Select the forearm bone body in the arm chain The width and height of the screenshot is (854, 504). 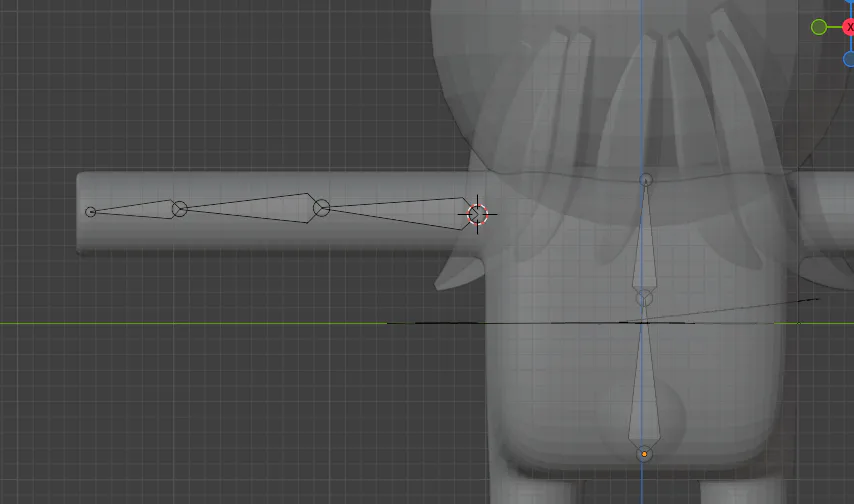coord(251,208)
